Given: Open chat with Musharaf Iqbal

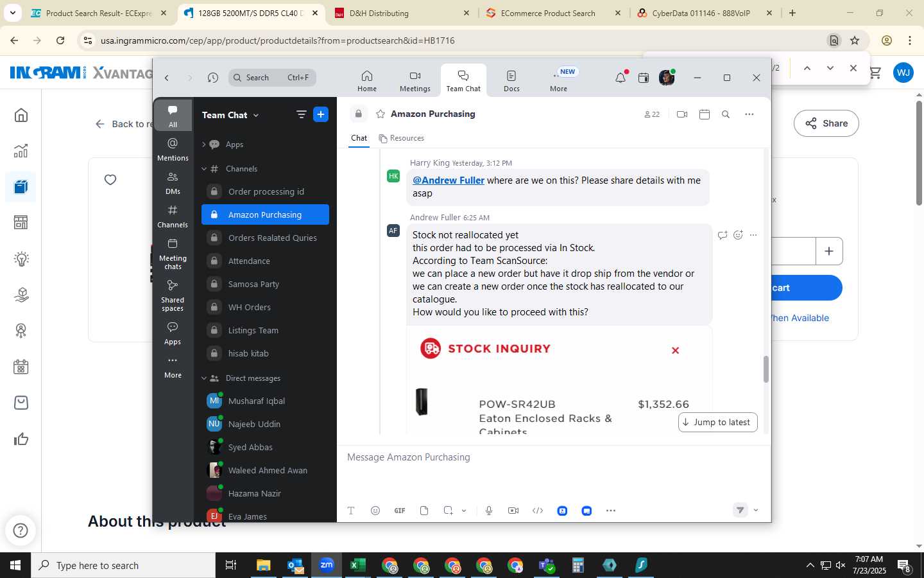Looking at the screenshot, I should pos(265,401).
